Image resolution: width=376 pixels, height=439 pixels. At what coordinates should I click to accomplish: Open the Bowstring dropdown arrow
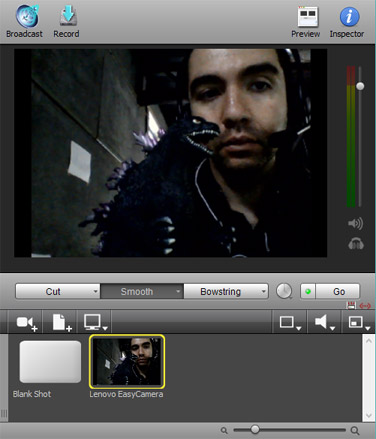tap(263, 292)
